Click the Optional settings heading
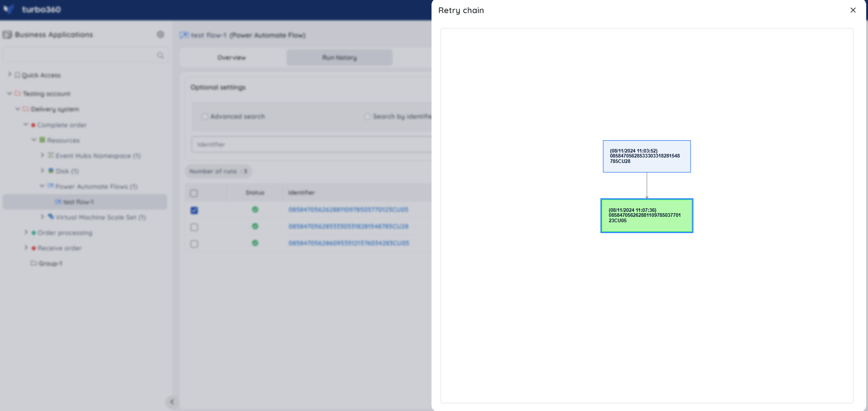The image size is (868, 411). 218,87
